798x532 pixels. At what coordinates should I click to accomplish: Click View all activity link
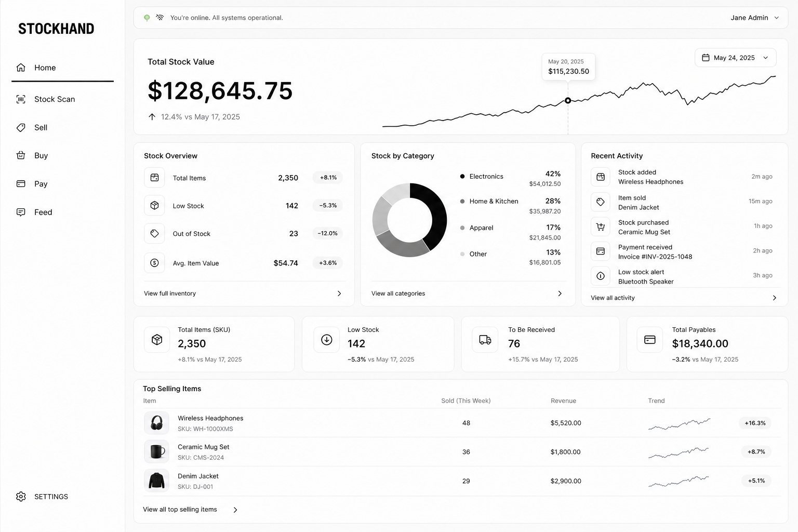click(613, 298)
